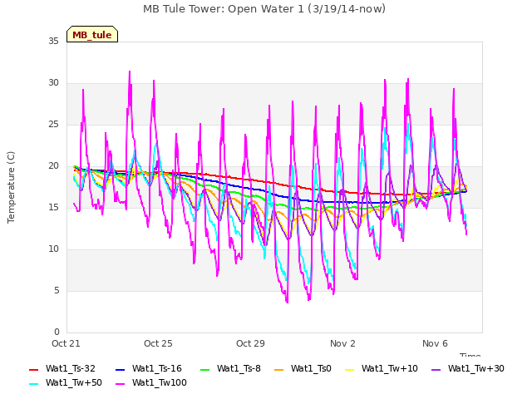Click the Nov 2 x-axis tick label
The height and width of the screenshot is (399, 532).
click(x=342, y=343)
